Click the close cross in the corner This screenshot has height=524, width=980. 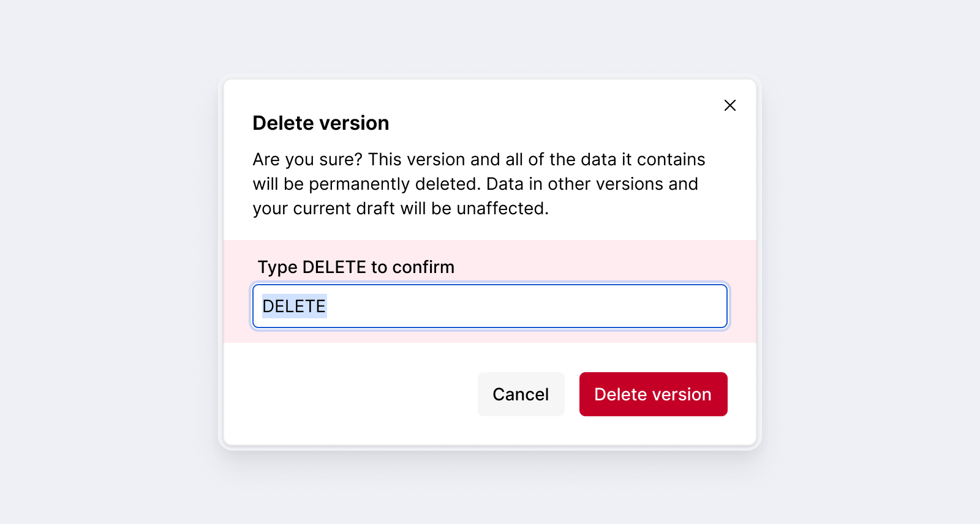(x=729, y=105)
